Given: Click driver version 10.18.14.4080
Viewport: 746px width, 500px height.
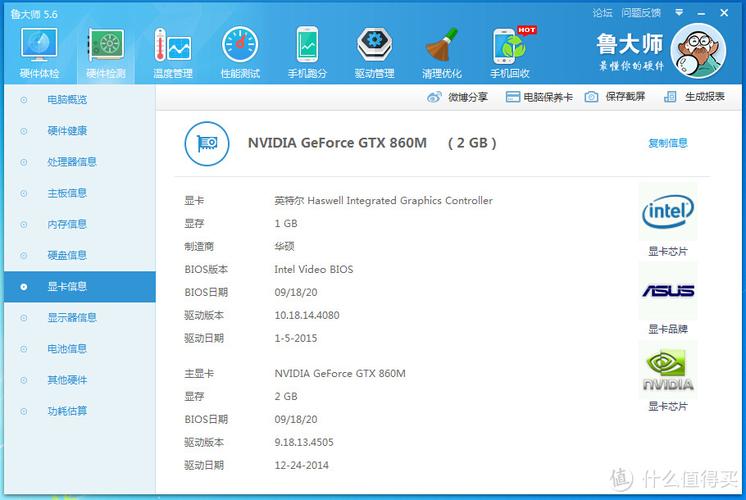Looking at the screenshot, I should [307, 315].
